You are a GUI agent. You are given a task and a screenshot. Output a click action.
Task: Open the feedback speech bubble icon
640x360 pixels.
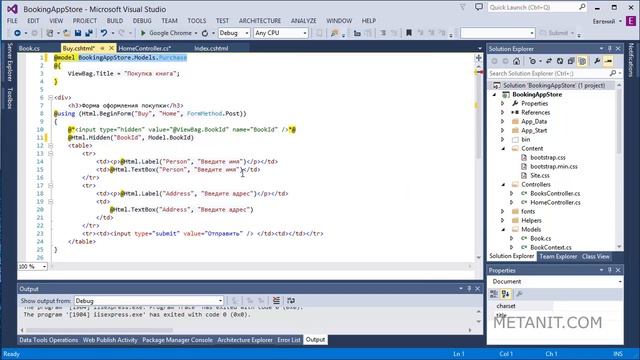coord(479,7)
